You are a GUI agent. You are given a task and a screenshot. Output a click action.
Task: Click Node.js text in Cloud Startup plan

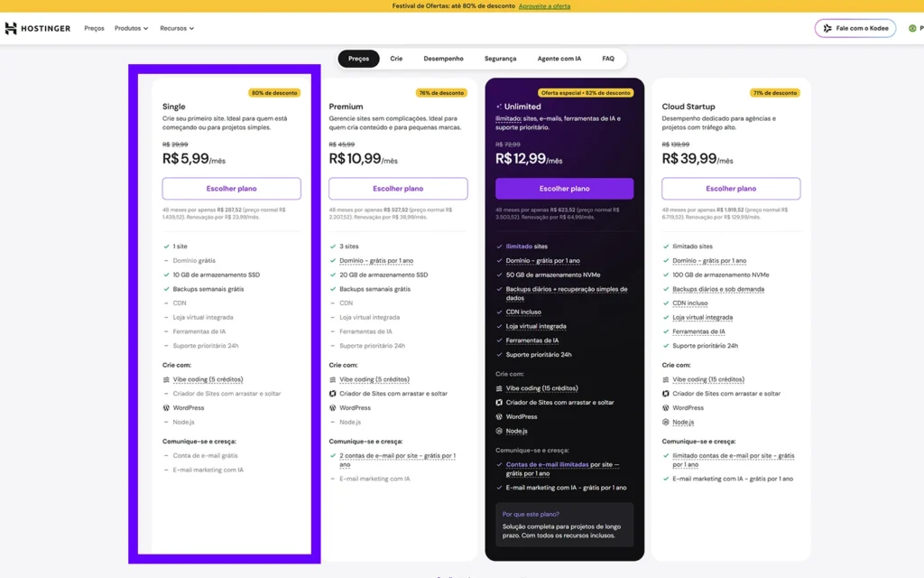click(x=683, y=423)
